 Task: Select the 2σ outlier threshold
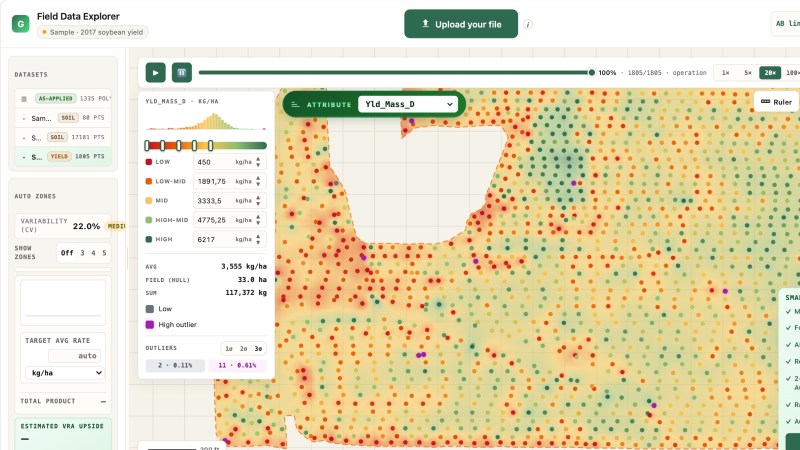coord(243,348)
